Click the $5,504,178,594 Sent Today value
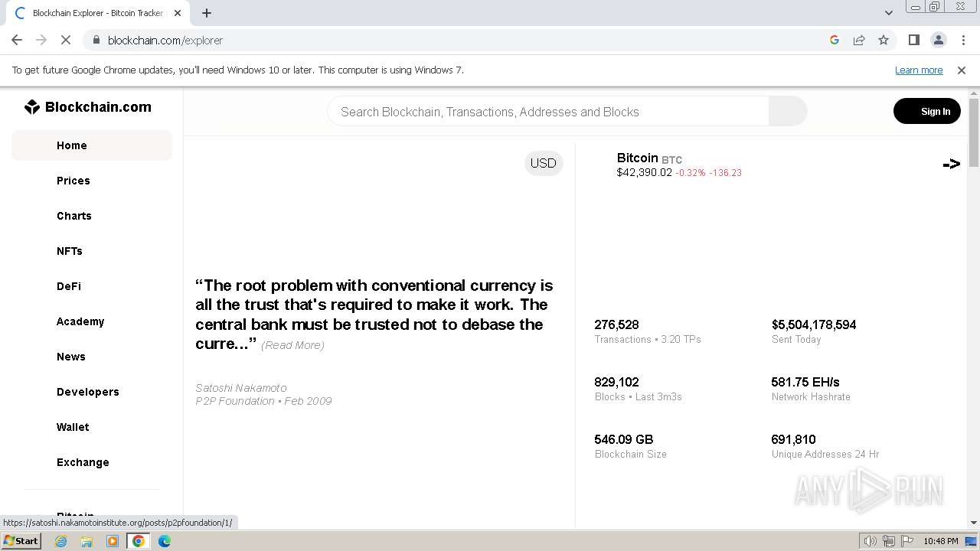Image resolution: width=980 pixels, height=551 pixels. 814,324
